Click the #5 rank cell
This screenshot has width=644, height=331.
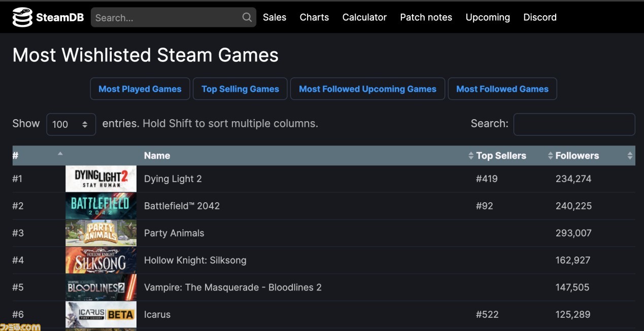pyautogui.click(x=18, y=287)
